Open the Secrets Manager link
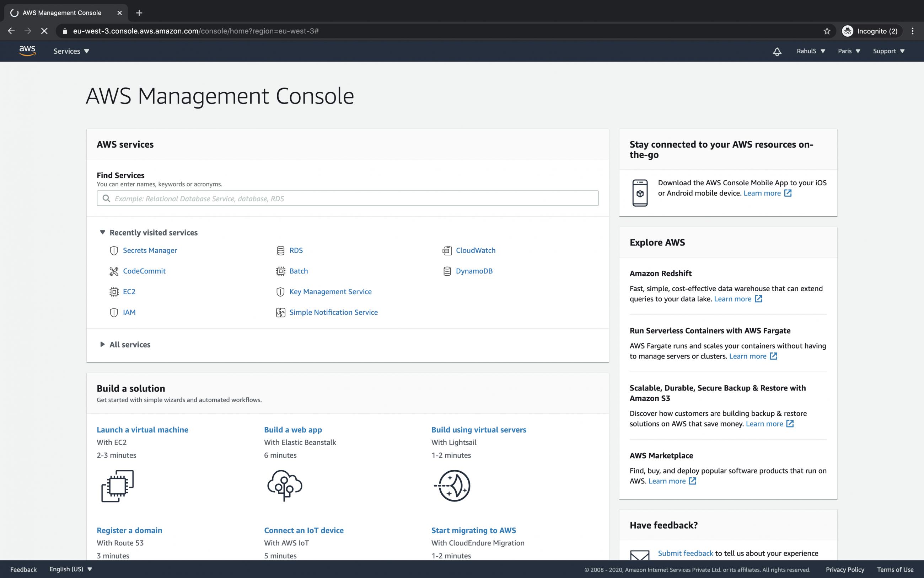This screenshot has height=578, width=924. (x=150, y=250)
